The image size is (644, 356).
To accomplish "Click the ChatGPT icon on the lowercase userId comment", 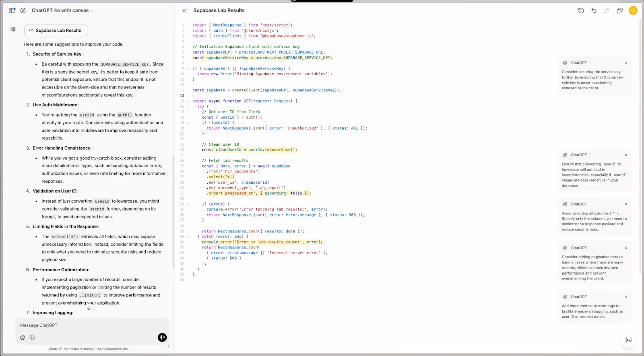I will (565, 155).
